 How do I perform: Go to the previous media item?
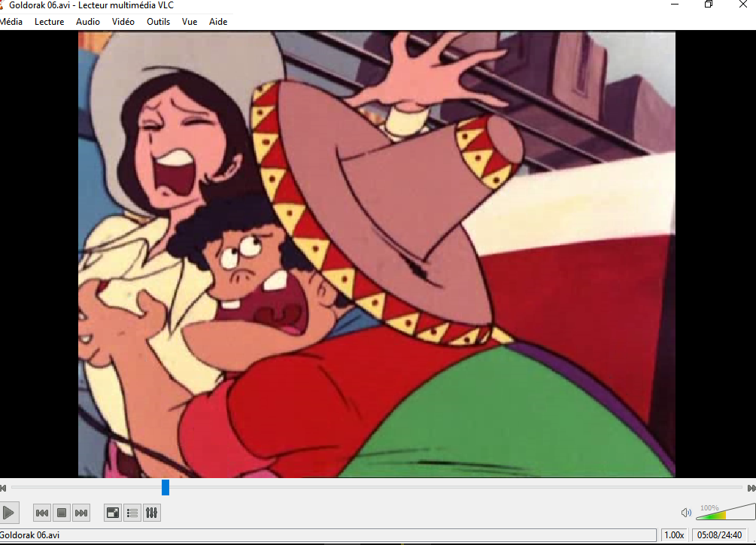tap(42, 513)
